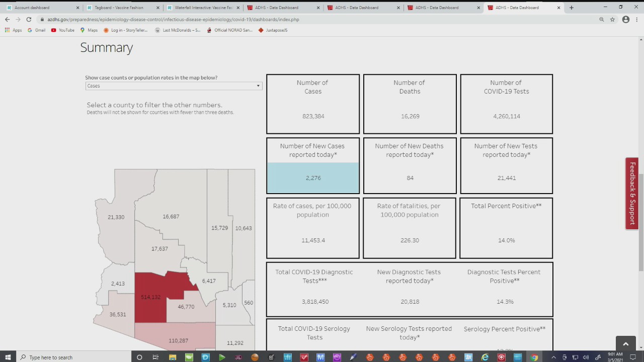Open the Chrome profile avatar icon

pyautogui.click(x=626, y=19)
